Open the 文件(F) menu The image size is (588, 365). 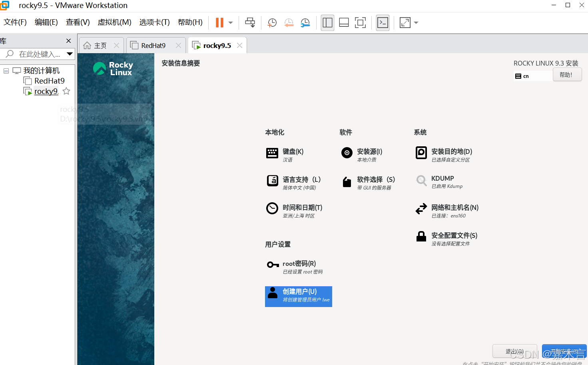tap(15, 22)
